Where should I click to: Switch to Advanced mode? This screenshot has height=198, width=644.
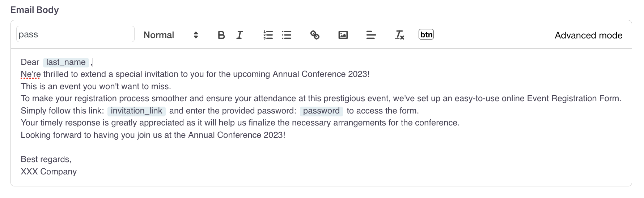click(588, 36)
